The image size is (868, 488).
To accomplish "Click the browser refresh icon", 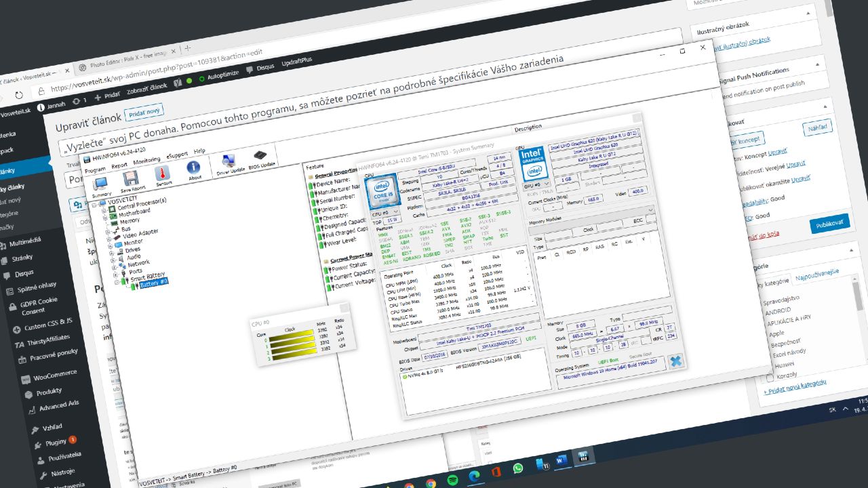I will point(19,95).
